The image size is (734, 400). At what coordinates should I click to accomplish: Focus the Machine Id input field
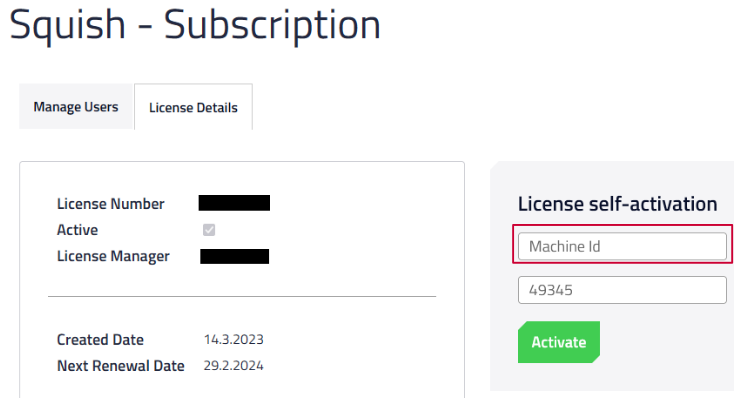coord(622,246)
